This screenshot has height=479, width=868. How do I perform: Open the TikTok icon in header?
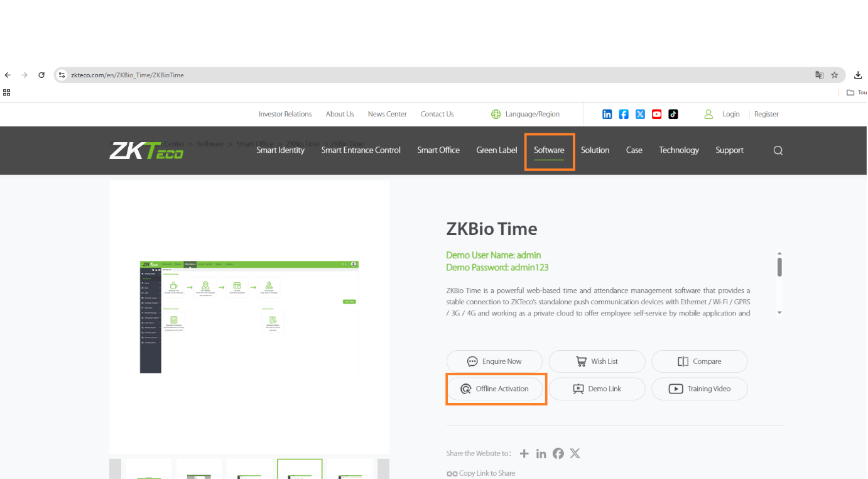click(673, 114)
